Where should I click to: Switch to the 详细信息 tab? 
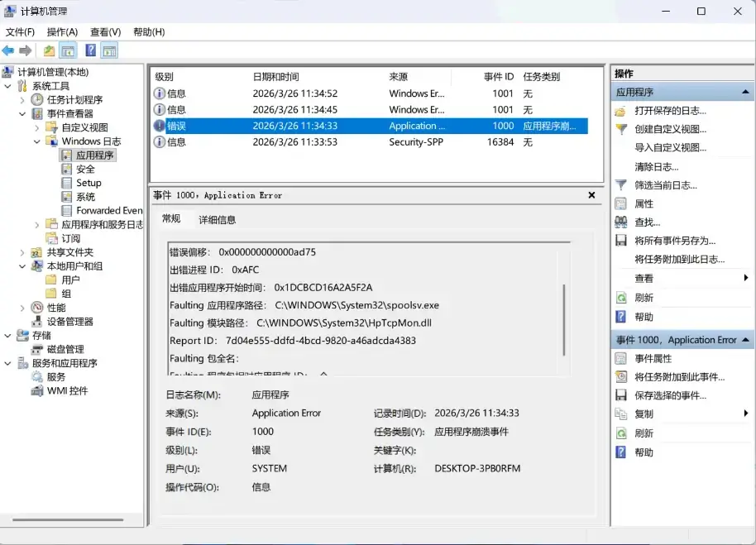click(x=217, y=219)
